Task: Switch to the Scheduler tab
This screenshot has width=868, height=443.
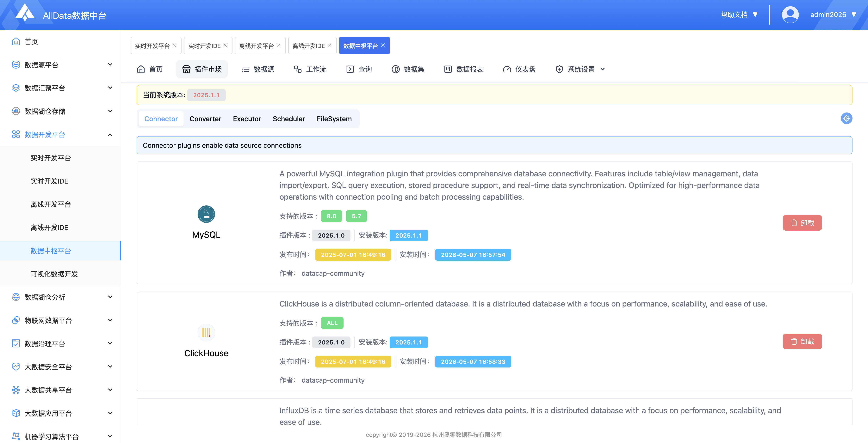Action: (289, 119)
